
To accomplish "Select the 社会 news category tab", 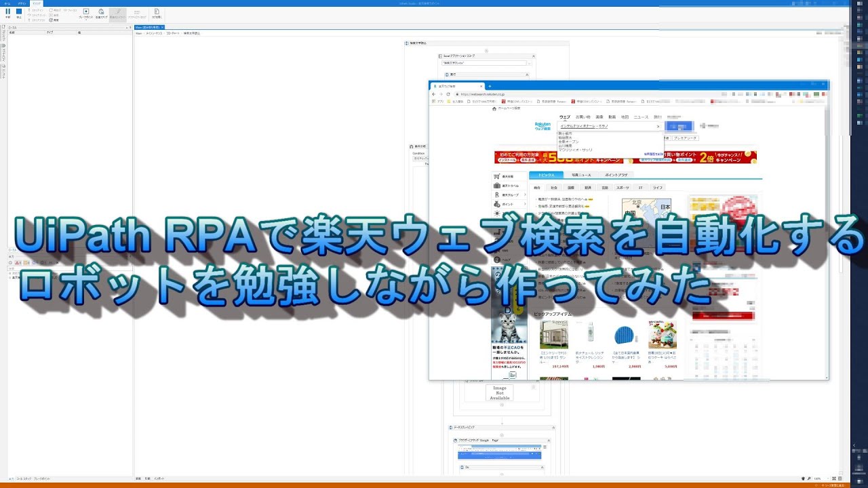I will (554, 187).
